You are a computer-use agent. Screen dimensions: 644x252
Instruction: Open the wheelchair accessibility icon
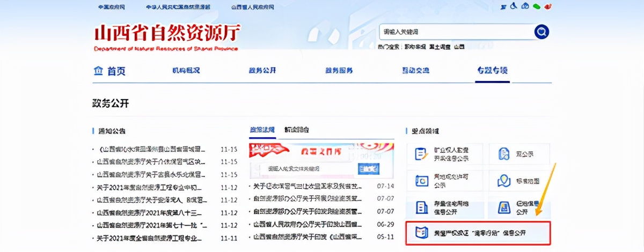pos(514,6)
